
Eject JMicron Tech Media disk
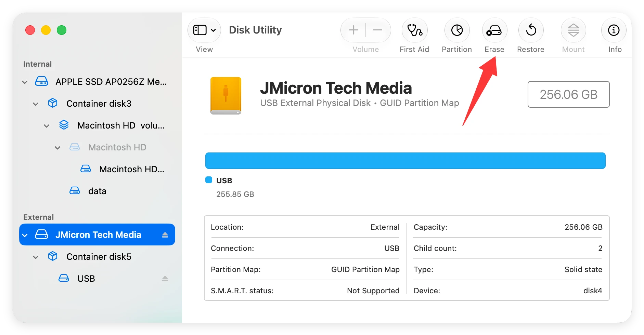165,235
